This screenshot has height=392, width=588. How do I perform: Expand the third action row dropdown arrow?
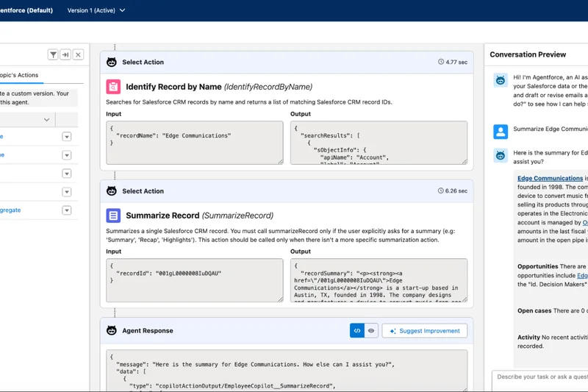click(67, 174)
